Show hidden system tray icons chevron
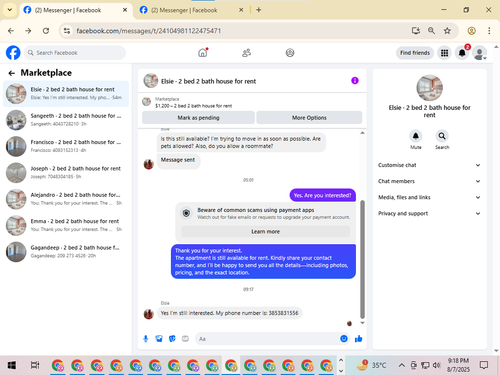 pos(402,365)
